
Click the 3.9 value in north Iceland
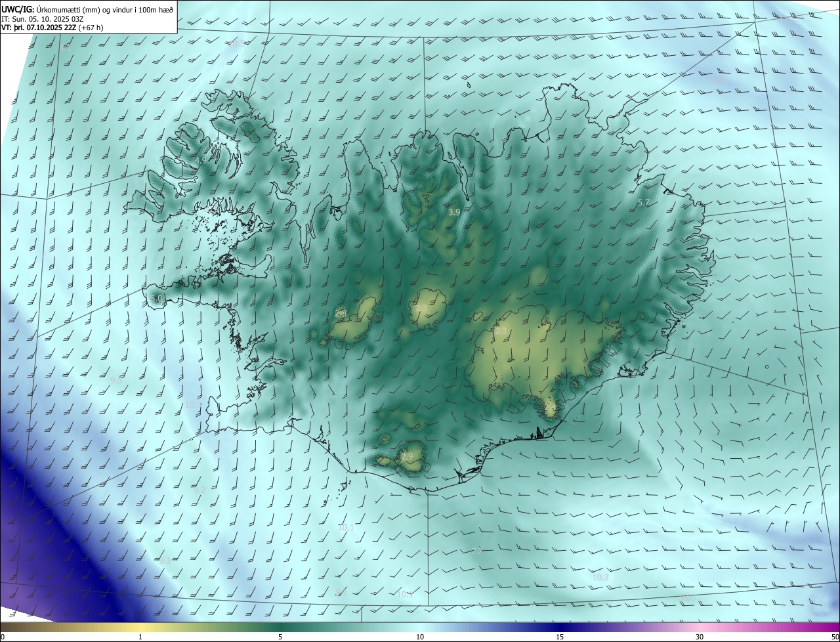pyautogui.click(x=454, y=212)
